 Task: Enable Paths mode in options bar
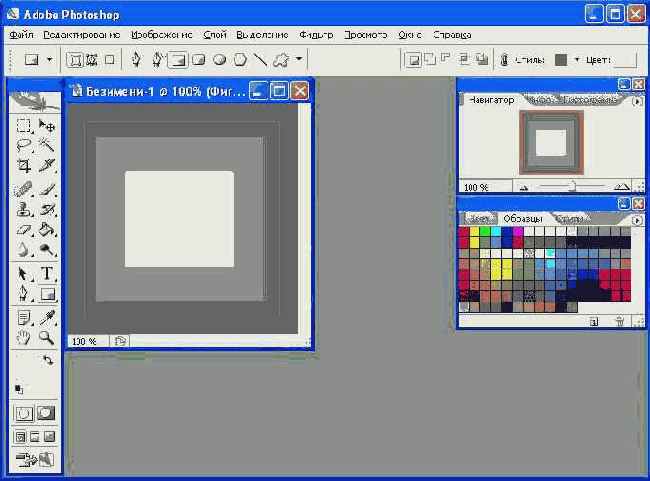click(92, 60)
